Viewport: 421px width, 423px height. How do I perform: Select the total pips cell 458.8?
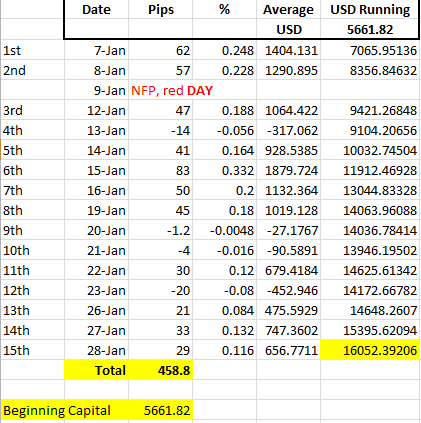[161, 370]
